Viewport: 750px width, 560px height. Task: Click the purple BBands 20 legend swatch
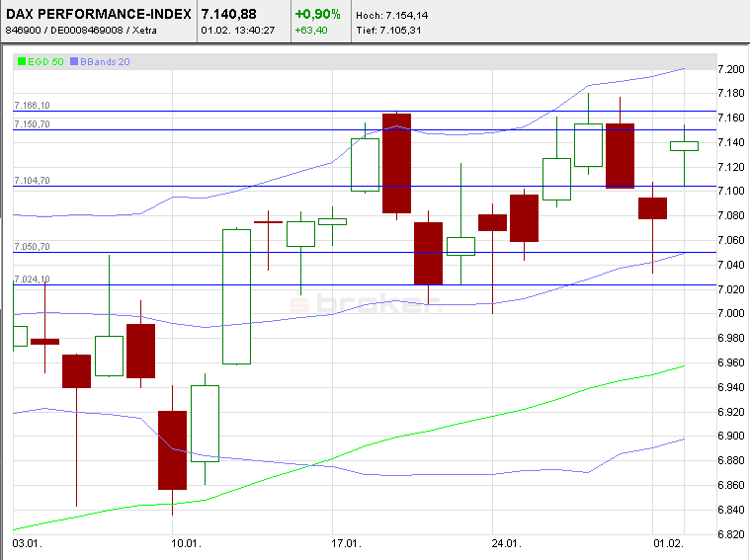tap(74, 61)
